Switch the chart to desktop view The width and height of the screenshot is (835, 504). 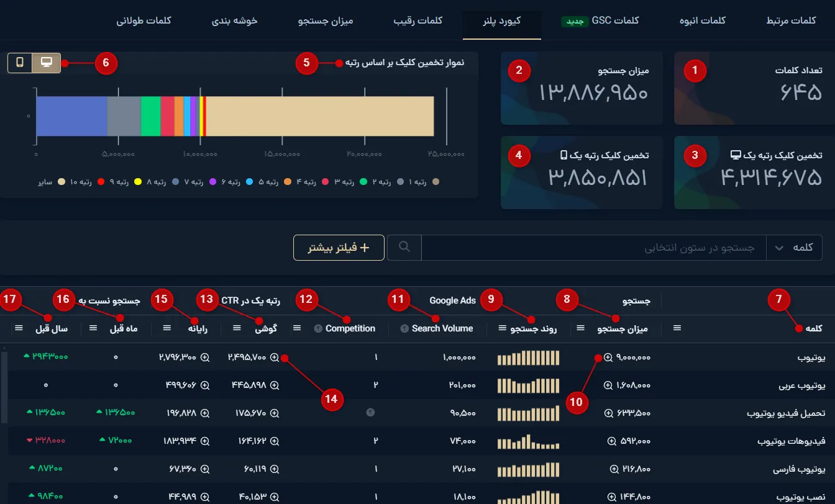click(x=46, y=63)
